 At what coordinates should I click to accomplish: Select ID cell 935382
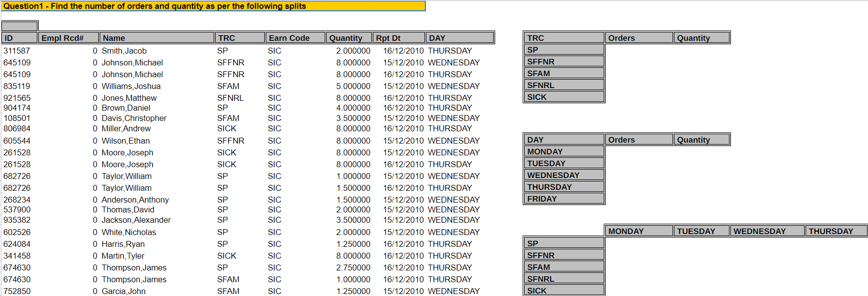[x=17, y=220]
